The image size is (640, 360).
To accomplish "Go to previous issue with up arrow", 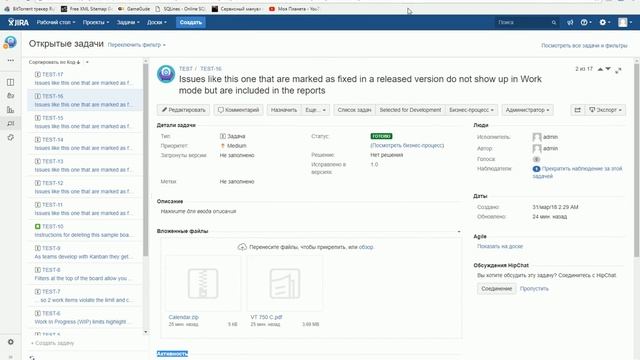I will point(600,69).
